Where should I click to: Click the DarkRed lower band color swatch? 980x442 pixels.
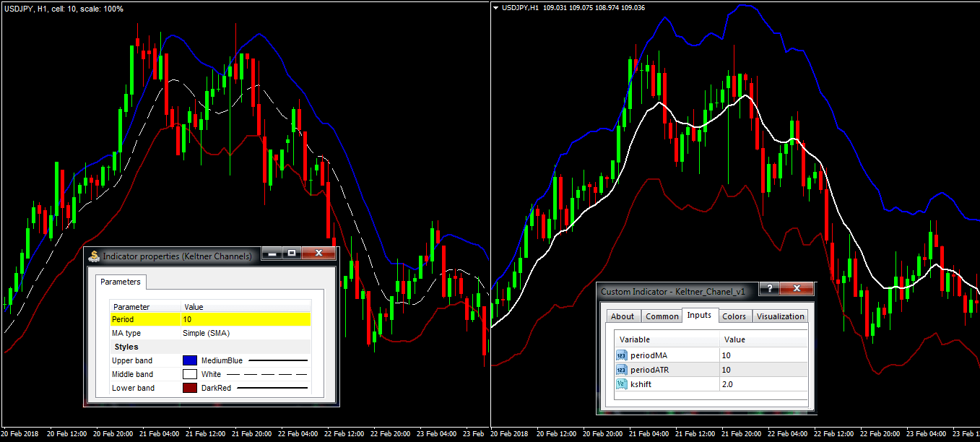click(x=190, y=388)
